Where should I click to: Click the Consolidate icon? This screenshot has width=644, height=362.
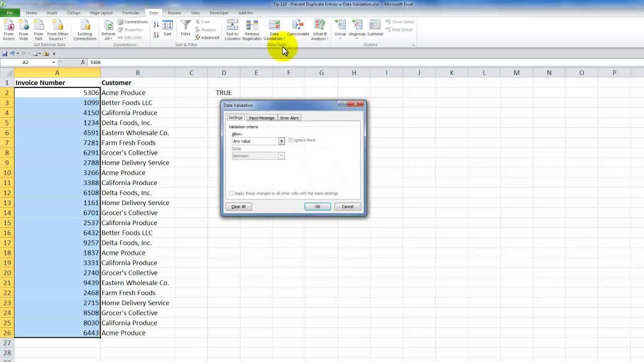tap(298, 28)
